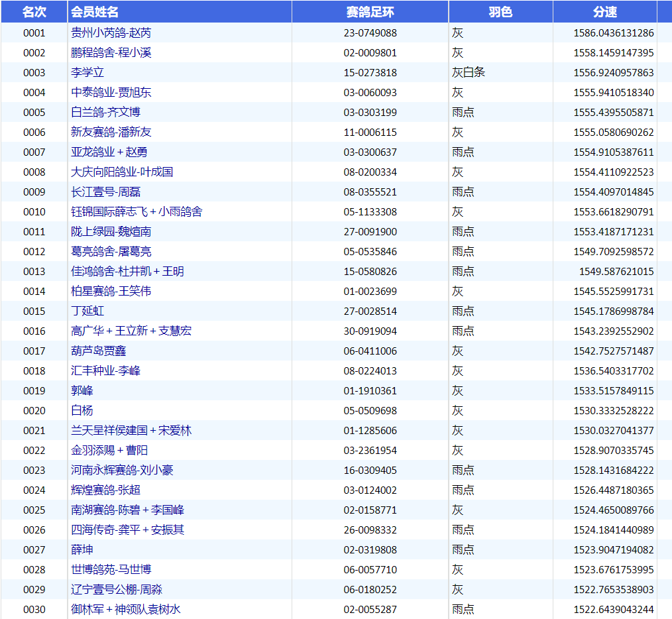Click speed value 1545.5525991731

pos(614,291)
